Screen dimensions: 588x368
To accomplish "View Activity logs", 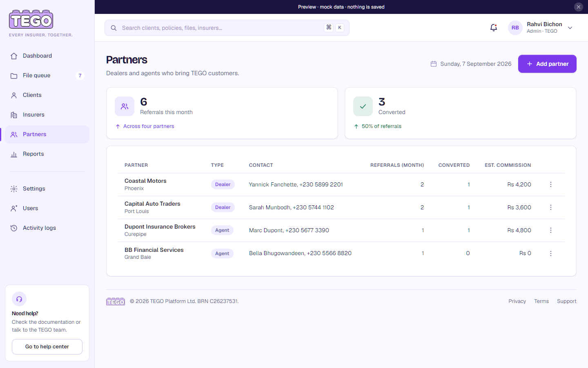I will (x=47, y=228).
